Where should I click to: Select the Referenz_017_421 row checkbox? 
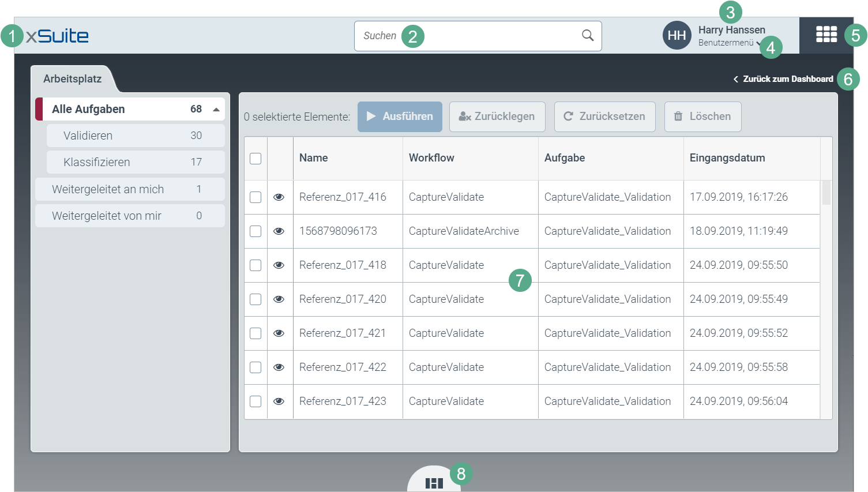pyautogui.click(x=255, y=333)
